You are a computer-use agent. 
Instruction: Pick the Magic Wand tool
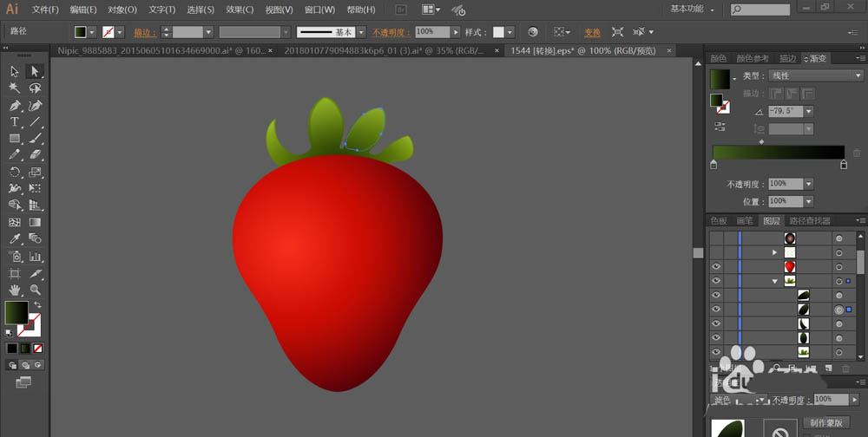[x=15, y=88]
